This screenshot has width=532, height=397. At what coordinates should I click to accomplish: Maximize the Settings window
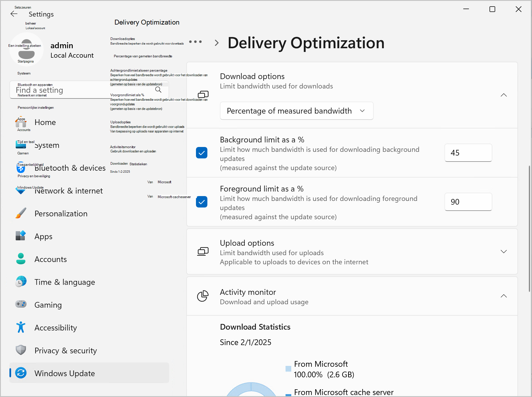(492, 9)
